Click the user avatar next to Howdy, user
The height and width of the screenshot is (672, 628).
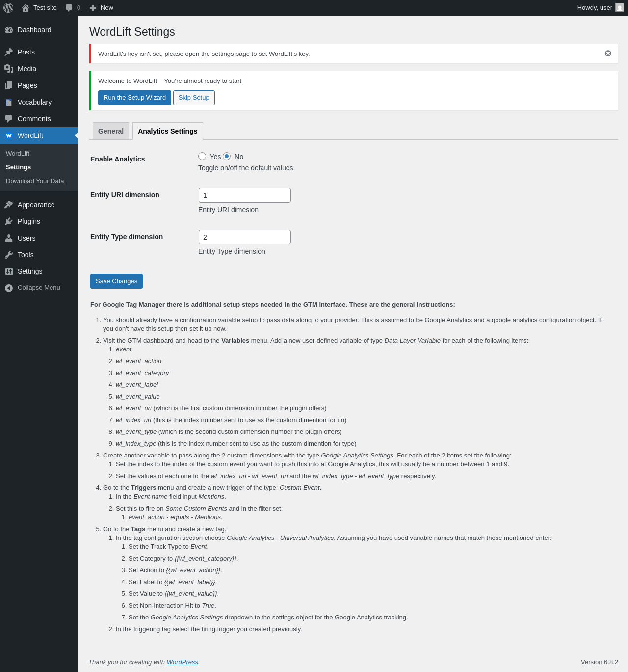620,8
